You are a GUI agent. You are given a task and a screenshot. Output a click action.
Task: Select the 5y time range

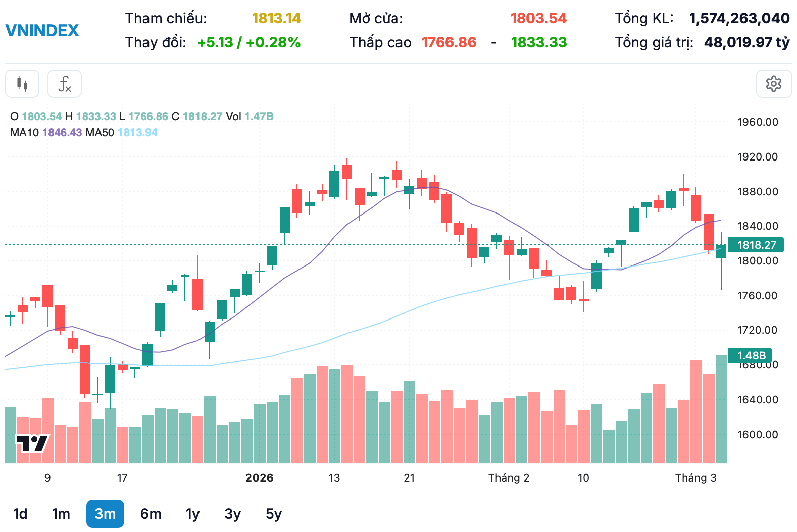tap(274, 514)
